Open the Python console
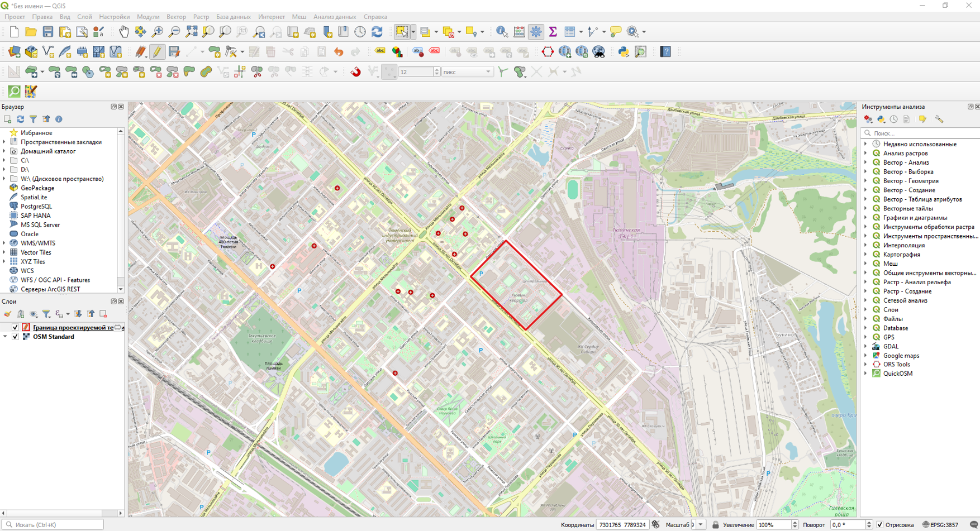 point(624,52)
